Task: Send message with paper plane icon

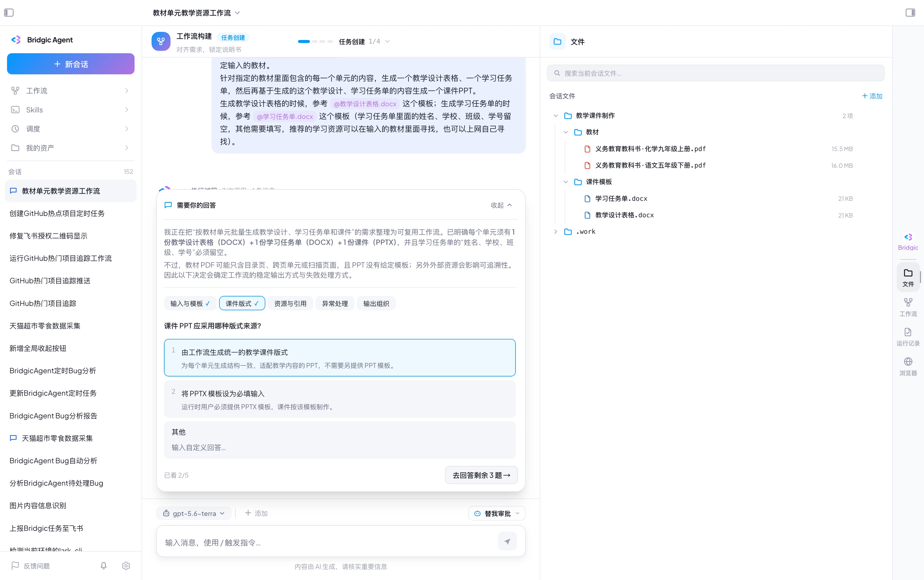Action: (x=507, y=541)
